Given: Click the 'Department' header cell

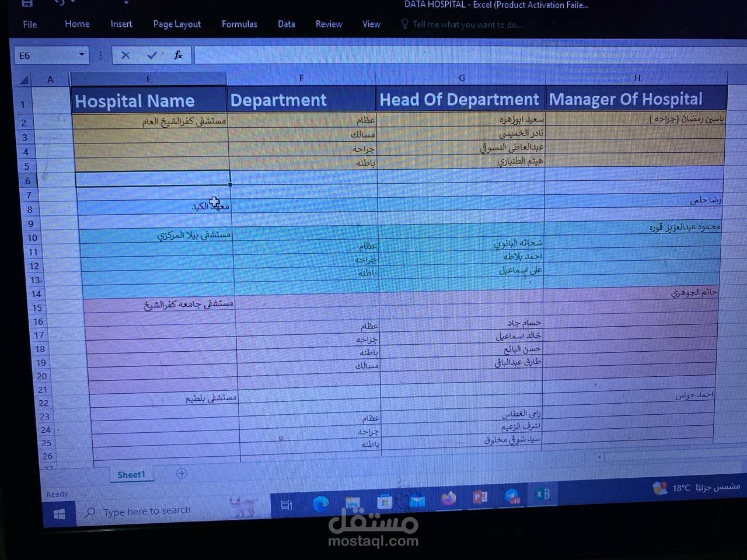Looking at the screenshot, I should (x=302, y=100).
